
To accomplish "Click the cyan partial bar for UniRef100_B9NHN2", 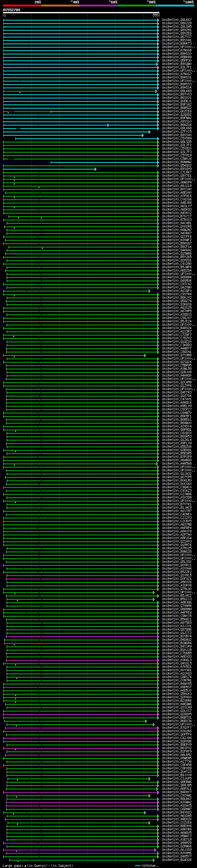I will (x=105, y=162).
